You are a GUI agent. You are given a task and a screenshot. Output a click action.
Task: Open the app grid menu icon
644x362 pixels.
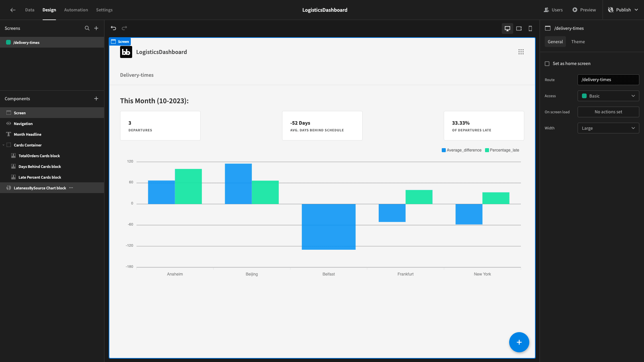click(521, 52)
